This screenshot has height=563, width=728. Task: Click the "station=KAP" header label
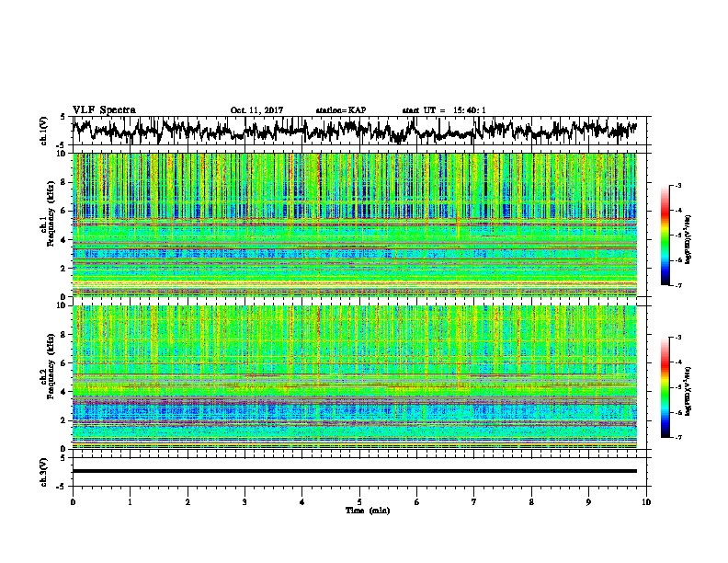tap(341, 110)
